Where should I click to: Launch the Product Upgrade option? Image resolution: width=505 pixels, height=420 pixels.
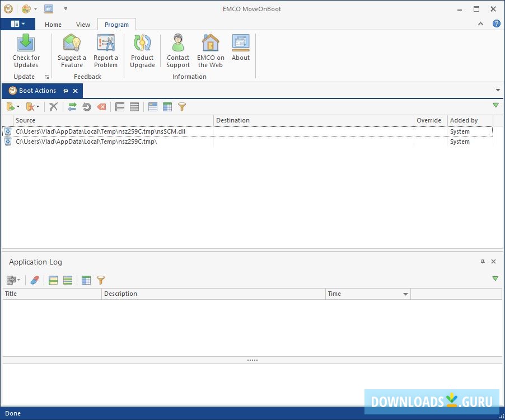142,51
